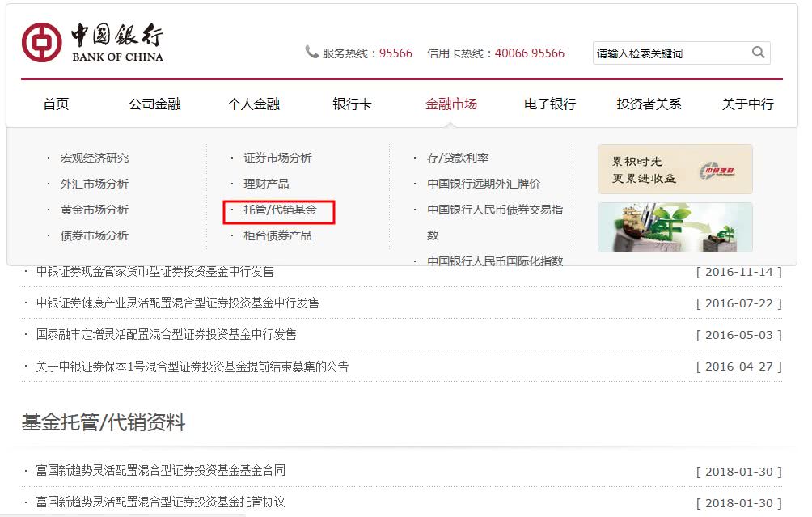Open the 累积时光 更累进收益 banner
This screenshot has height=517, width=812.
point(675,168)
